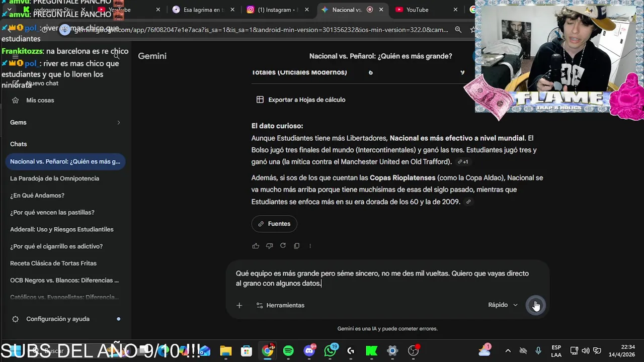Viewport: 644px width, 362px height.
Task: Regenerate the Gemini response
Action: point(283,246)
